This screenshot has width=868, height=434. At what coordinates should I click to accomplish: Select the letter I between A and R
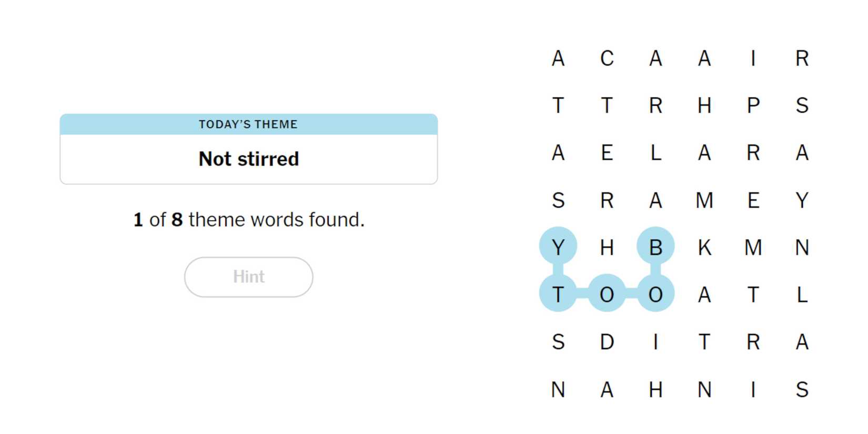click(753, 58)
